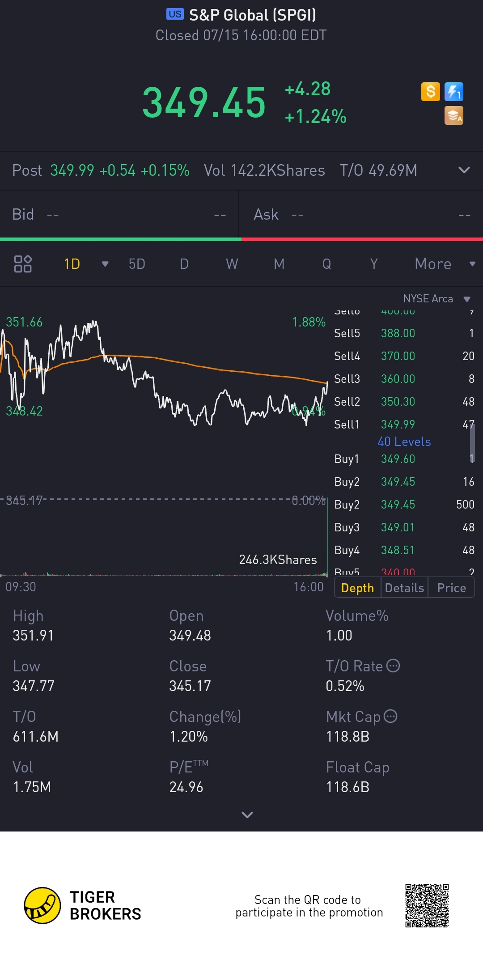Viewport: 483px width, 980px height.
Task: Tap the Sell1 349.99 order row
Action: click(404, 424)
